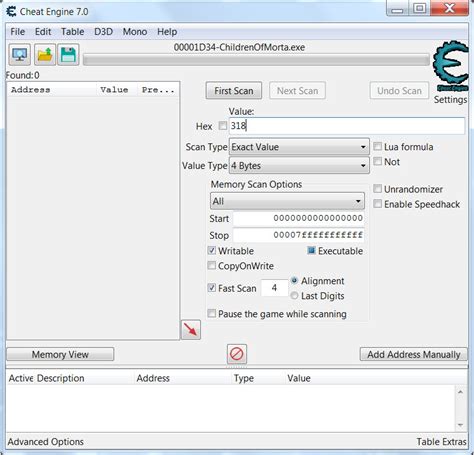Click the red arrow add-to-address-list icon
This screenshot has width=474, height=455.
tap(191, 330)
